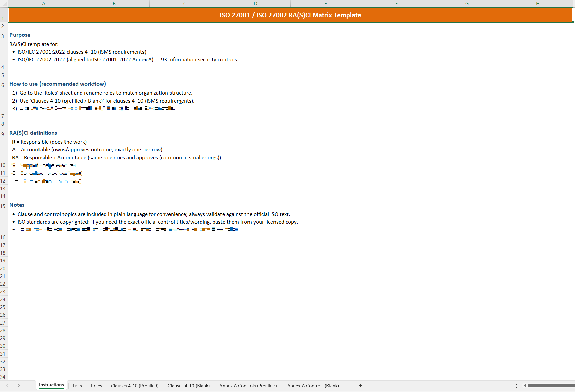Click the next sheet navigation arrow
Image resolution: width=575 pixels, height=392 pixels.
[19, 385]
